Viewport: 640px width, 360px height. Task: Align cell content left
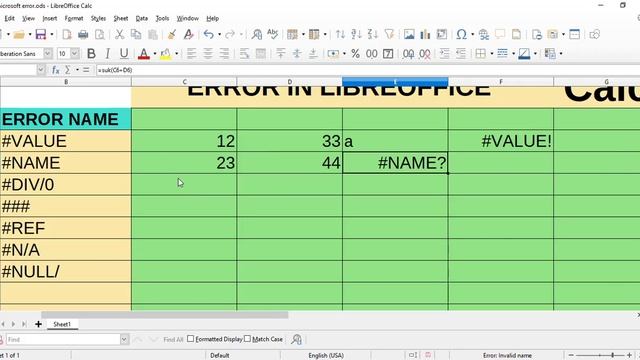[x=191, y=54]
